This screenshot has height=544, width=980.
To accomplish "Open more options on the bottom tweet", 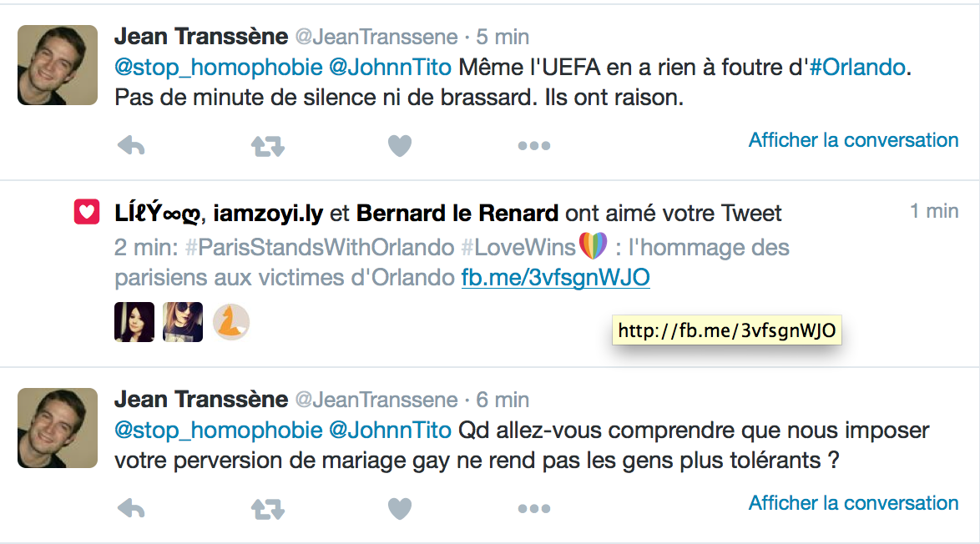I will coord(533,508).
